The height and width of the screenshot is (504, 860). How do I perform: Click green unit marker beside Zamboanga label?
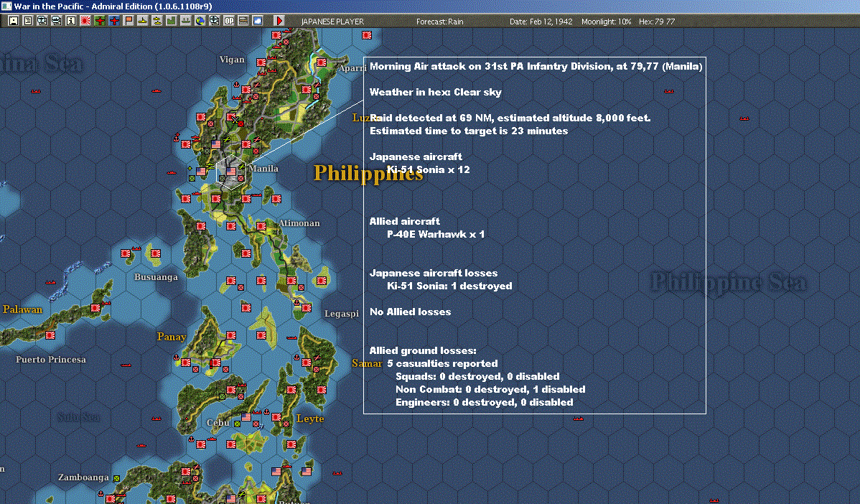pos(116,478)
